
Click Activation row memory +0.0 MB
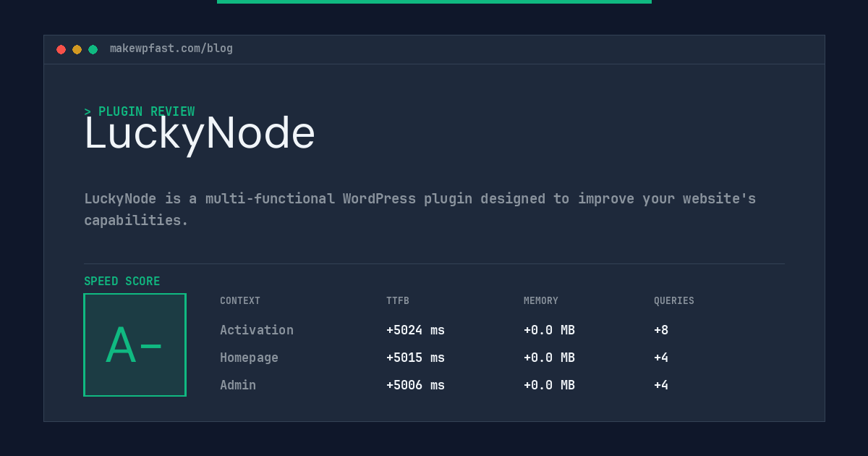pyautogui.click(x=549, y=330)
